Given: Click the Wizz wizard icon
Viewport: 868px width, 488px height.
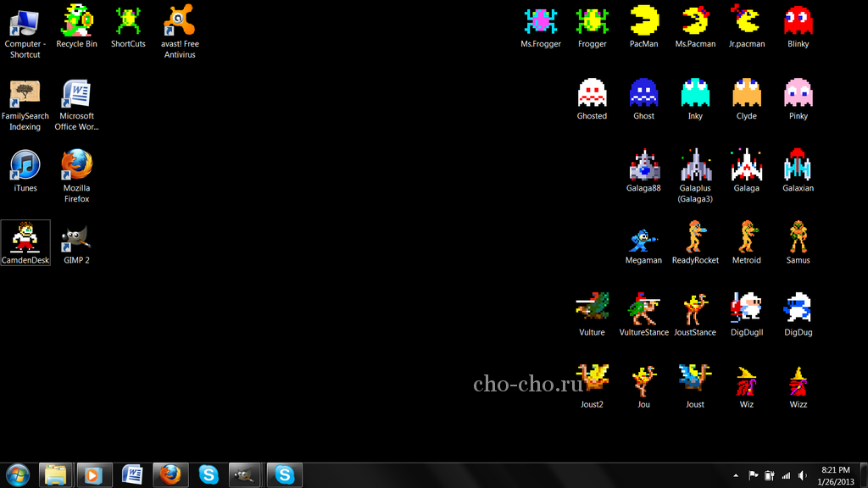Looking at the screenshot, I should tap(798, 383).
